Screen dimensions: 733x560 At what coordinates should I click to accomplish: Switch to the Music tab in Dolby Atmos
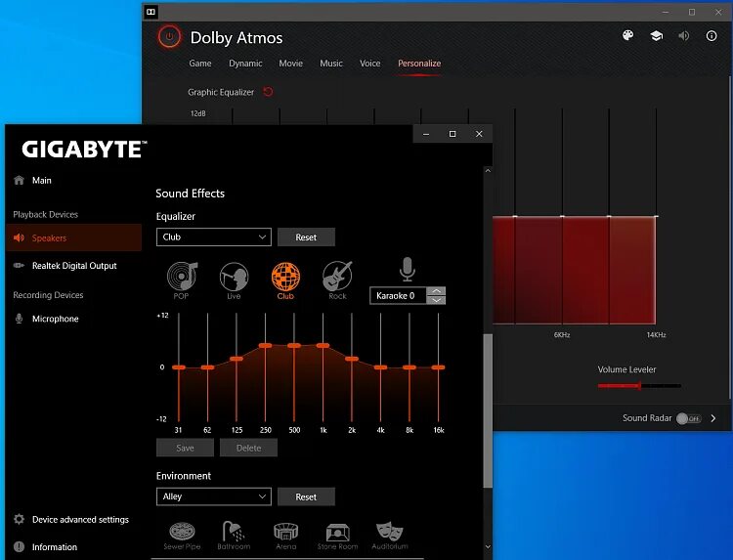coord(331,64)
